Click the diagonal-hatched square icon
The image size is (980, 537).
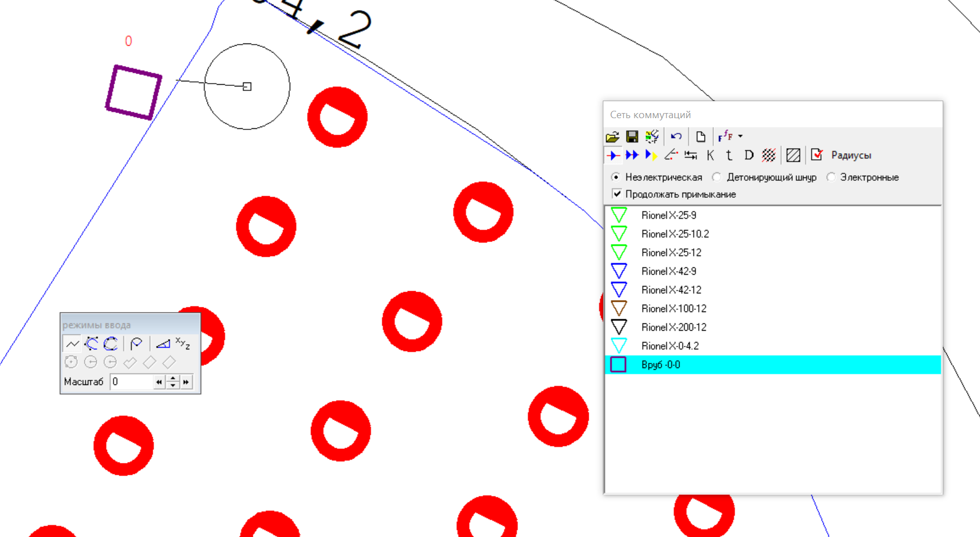click(793, 155)
